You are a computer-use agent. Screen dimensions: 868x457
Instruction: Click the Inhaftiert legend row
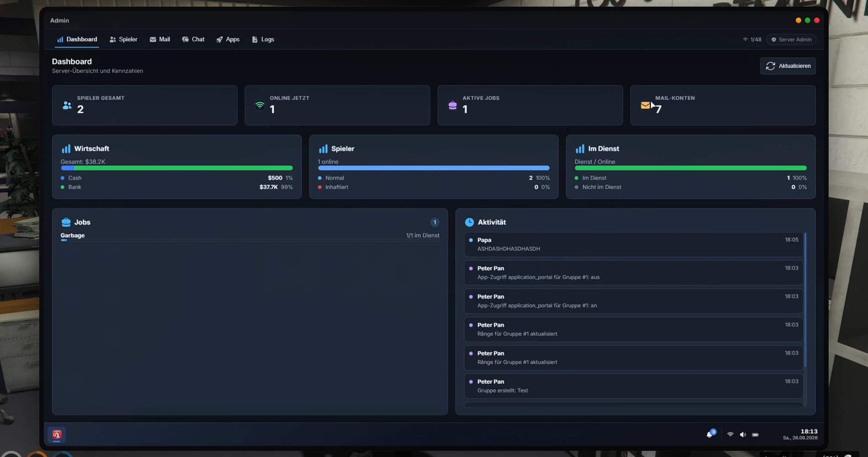[x=434, y=187]
